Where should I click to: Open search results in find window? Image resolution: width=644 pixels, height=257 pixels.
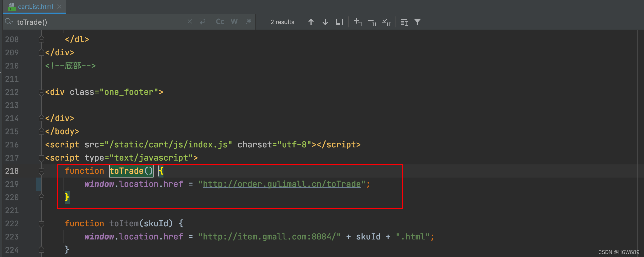coord(340,22)
